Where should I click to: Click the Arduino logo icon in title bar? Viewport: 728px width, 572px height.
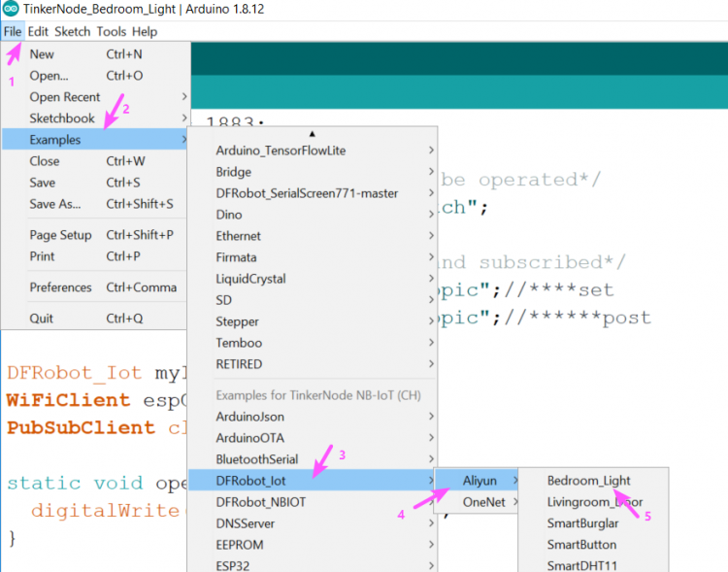(x=11, y=9)
